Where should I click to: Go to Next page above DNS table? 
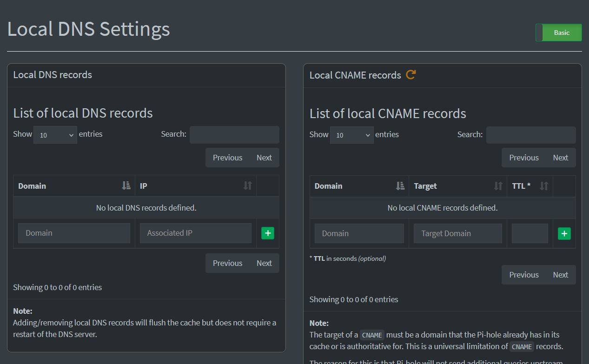[x=264, y=158]
